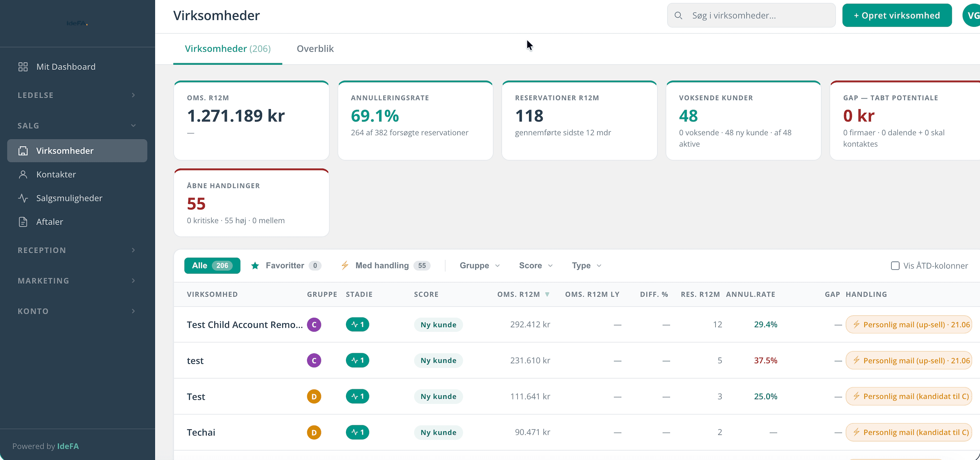Screen dimensions: 980x460
Task: Click the Kontakter person icon
Action: coord(23,174)
